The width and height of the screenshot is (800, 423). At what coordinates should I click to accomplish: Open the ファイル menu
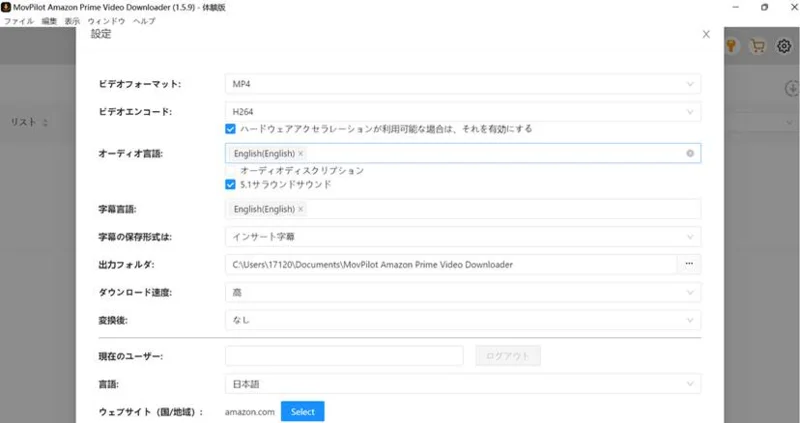[x=19, y=21]
